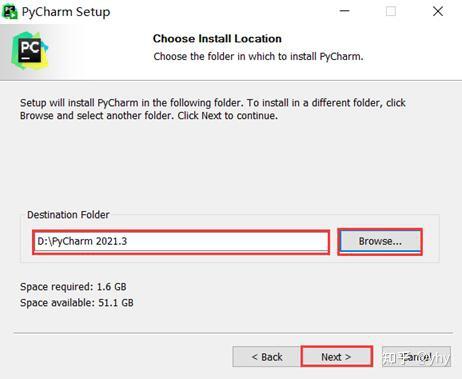This screenshot has height=379, width=462.
Task: Focus the D:\PyCharm 2021.3 destination path field
Action: 181,242
